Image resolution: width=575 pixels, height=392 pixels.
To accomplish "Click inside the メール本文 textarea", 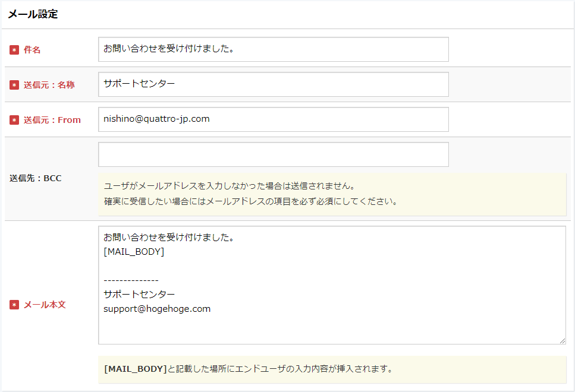I will pyautogui.click(x=332, y=285).
